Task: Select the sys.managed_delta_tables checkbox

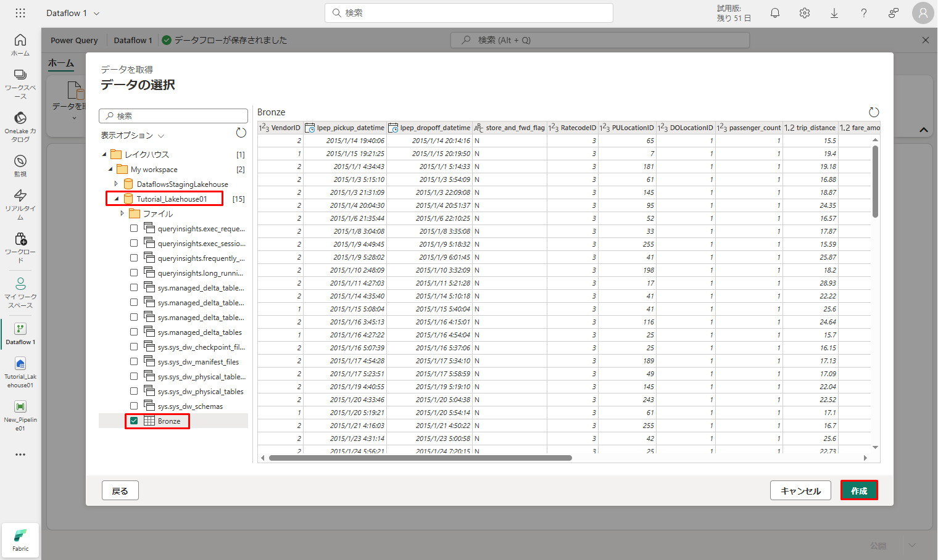Action: click(134, 332)
